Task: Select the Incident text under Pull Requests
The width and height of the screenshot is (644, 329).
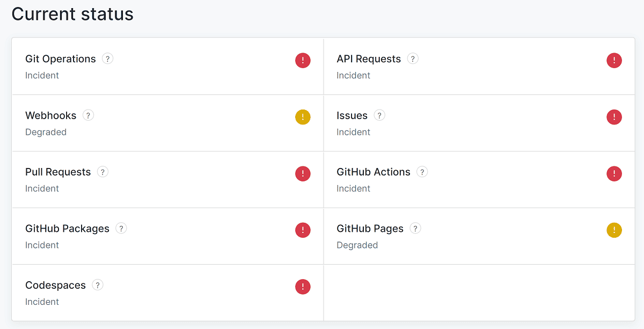Action: click(x=42, y=188)
